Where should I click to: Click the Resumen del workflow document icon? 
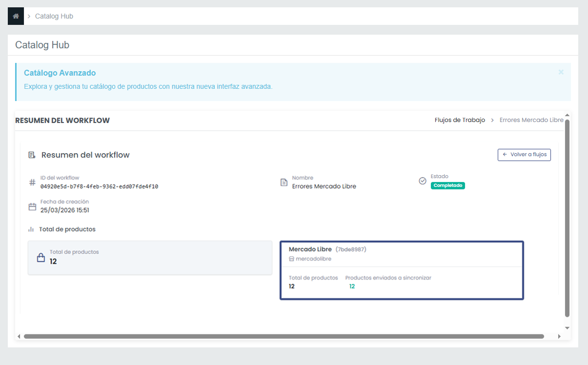click(x=32, y=155)
